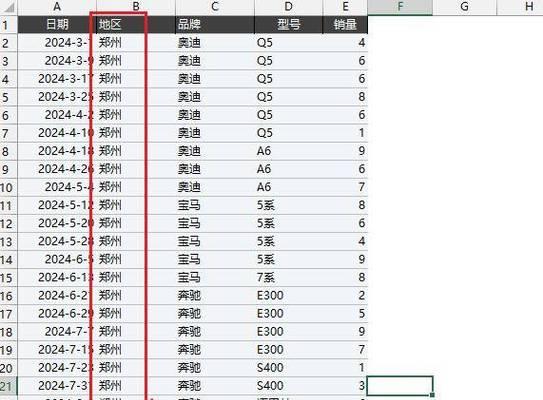Click the 地区 header cell
Viewport: 543px width, 400px height.
136,25
